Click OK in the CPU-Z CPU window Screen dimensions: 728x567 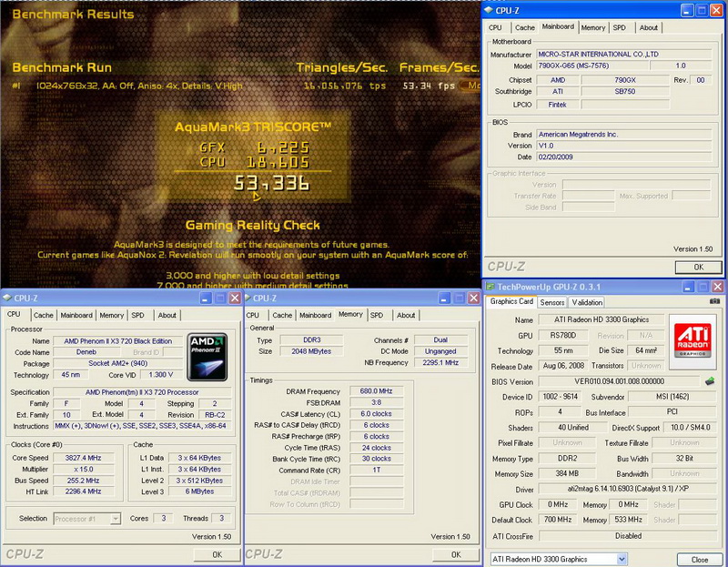tap(217, 554)
